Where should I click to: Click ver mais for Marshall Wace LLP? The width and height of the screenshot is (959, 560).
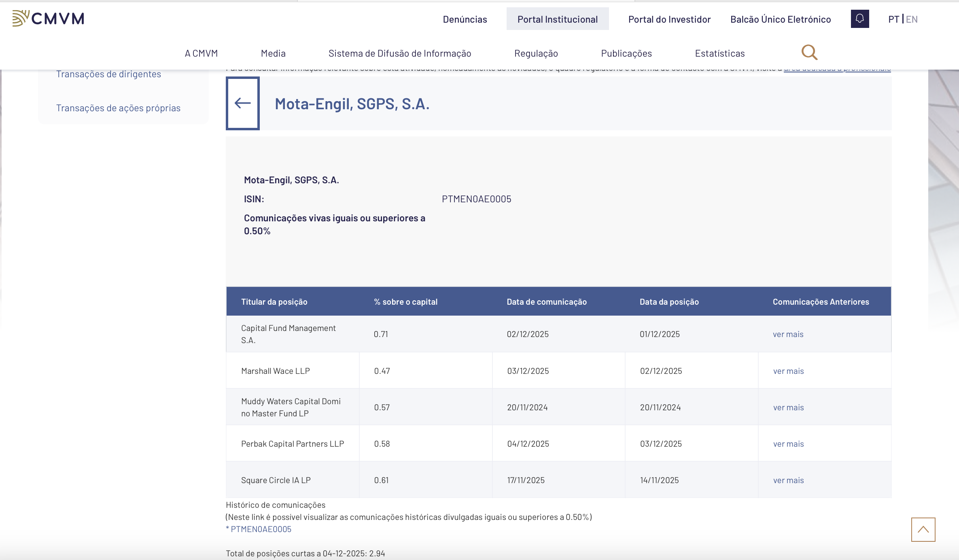788,371
